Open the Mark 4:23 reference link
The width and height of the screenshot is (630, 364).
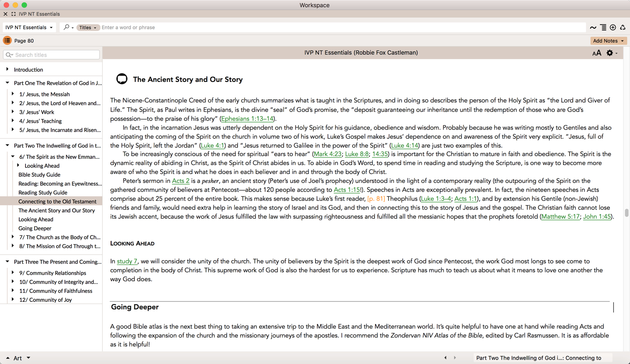pyautogui.click(x=328, y=154)
